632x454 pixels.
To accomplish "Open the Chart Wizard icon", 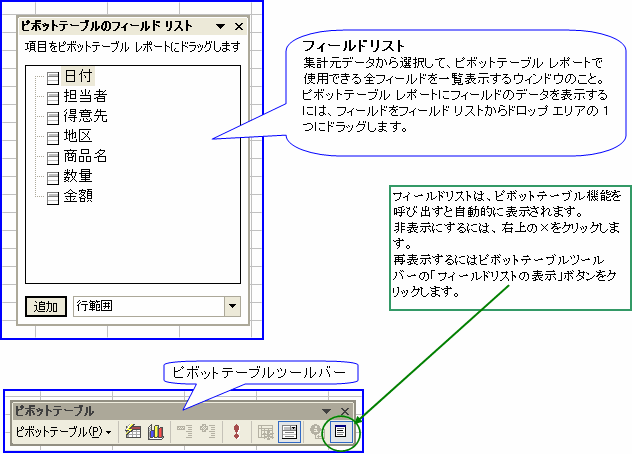I will tap(156, 432).
